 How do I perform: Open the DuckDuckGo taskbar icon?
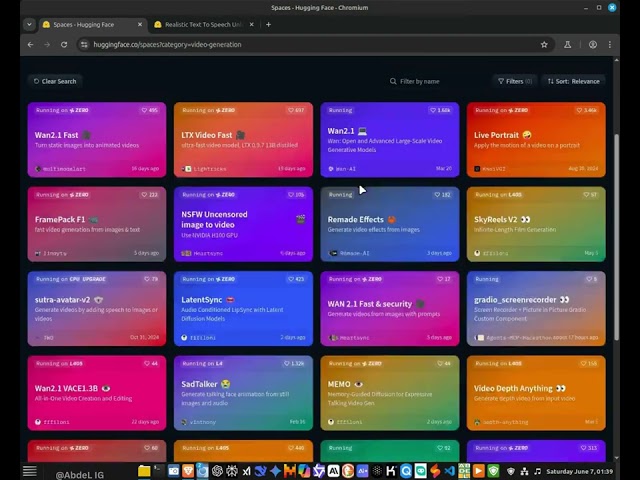(x=348, y=471)
